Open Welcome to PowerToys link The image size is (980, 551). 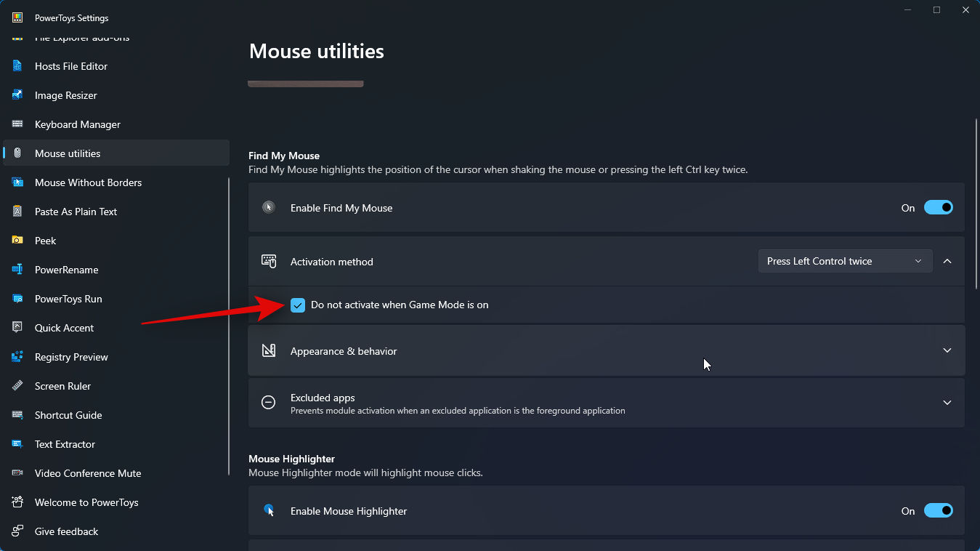[x=116, y=502]
